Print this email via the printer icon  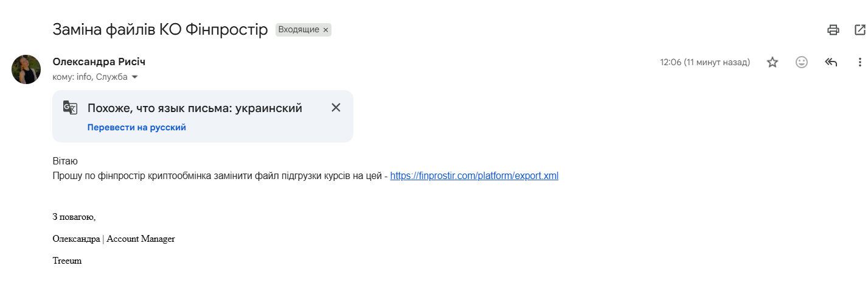click(833, 30)
